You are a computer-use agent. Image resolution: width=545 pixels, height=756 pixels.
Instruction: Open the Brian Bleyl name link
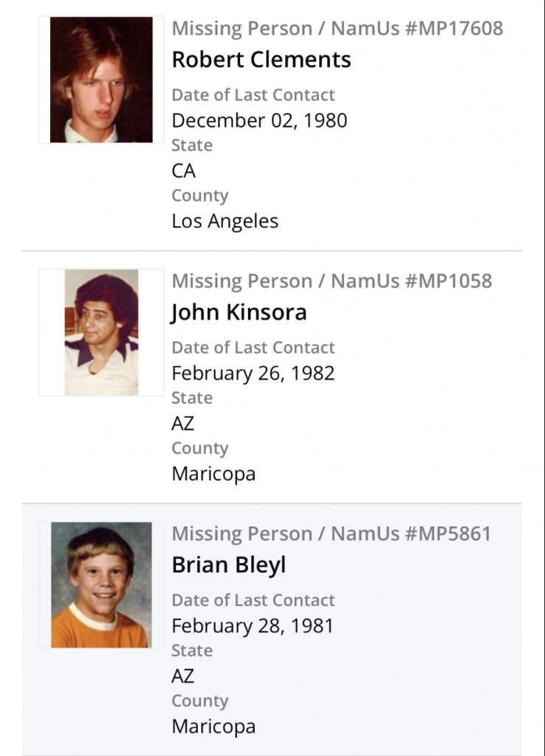click(x=228, y=565)
